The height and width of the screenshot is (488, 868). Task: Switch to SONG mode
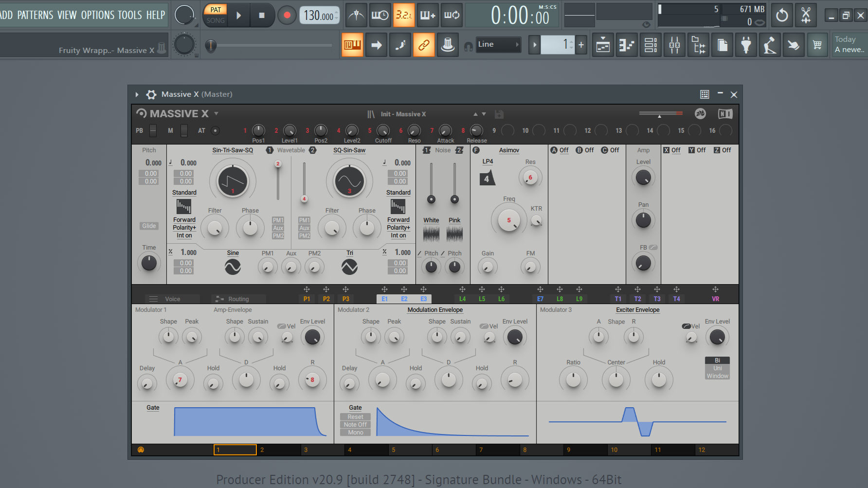click(216, 20)
